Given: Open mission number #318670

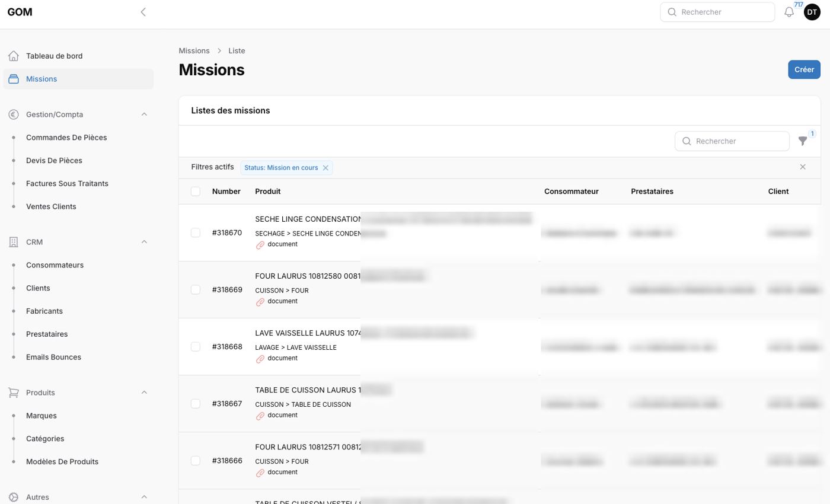Looking at the screenshot, I should click(227, 233).
